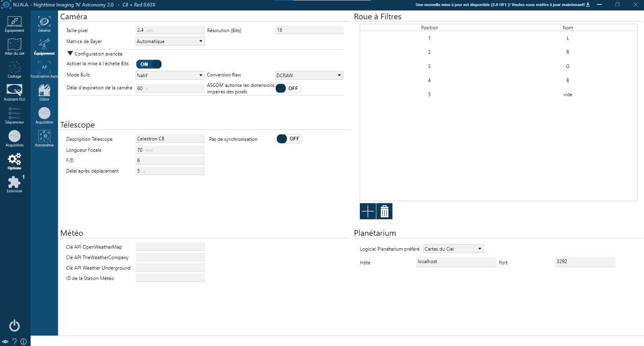The image size is (644, 346).
Task: Switch to Astrométrie options tab
Action: tap(44, 139)
